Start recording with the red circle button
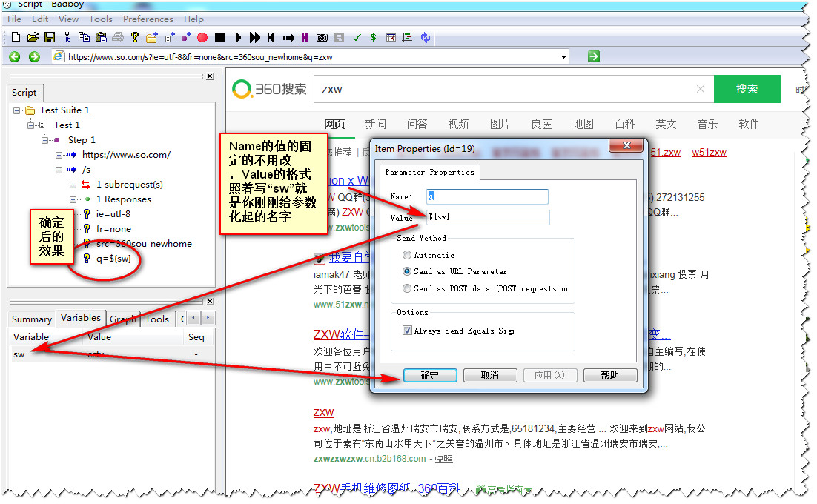The image size is (817, 504). pos(202,38)
